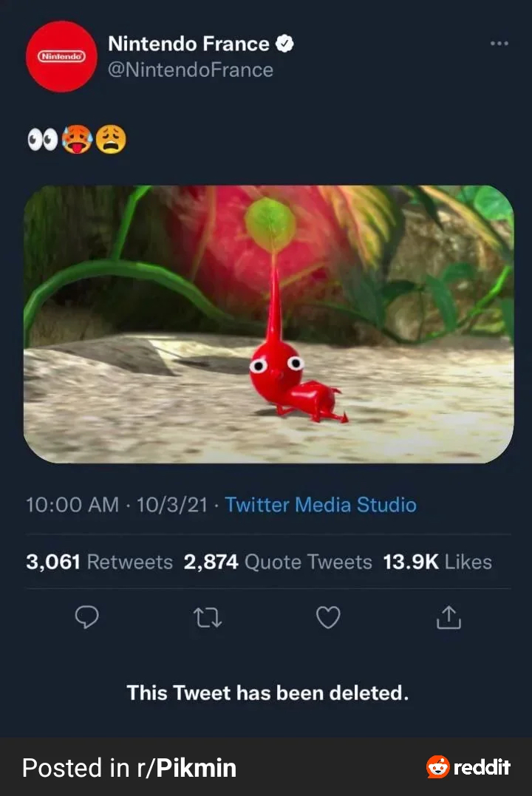Click the Nintendo France display name
The width and height of the screenshot is (532, 796).
(188, 44)
